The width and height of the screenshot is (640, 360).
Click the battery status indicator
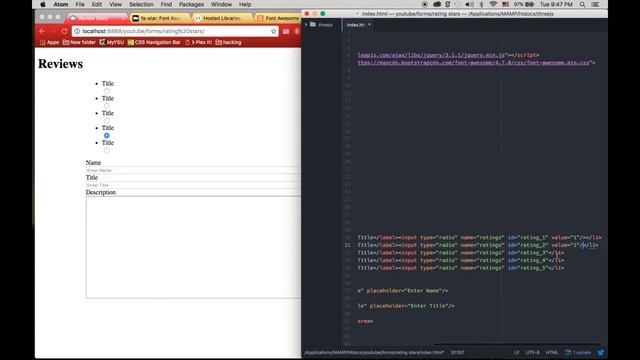pyautogui.click(x=524, y=4)
